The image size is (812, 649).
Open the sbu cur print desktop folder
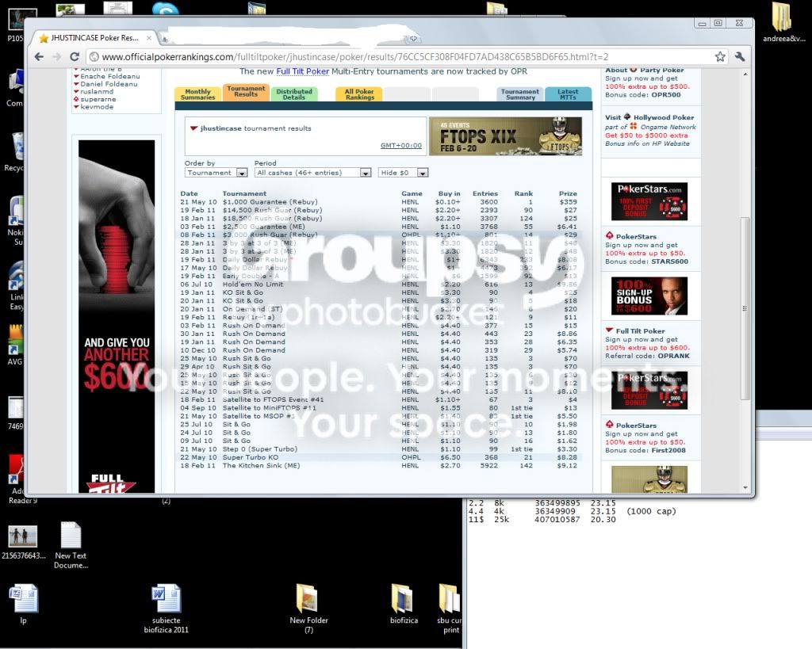tap(449, 609)
